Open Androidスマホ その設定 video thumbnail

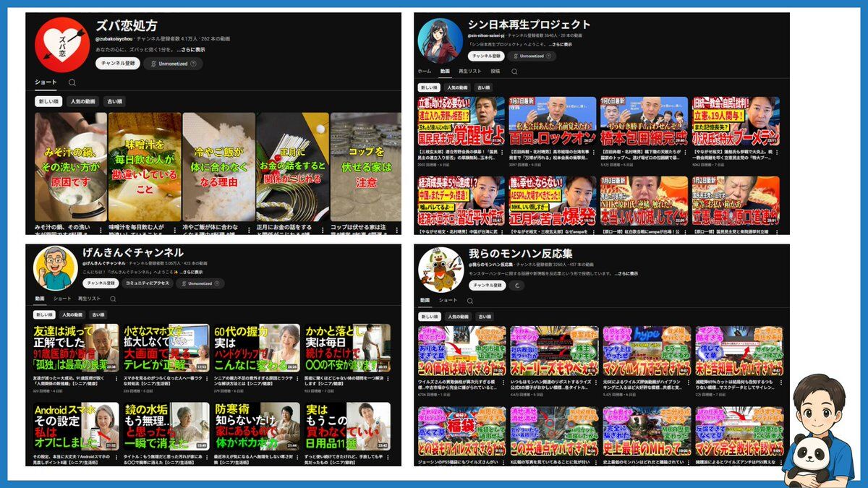tap(76, 427)
